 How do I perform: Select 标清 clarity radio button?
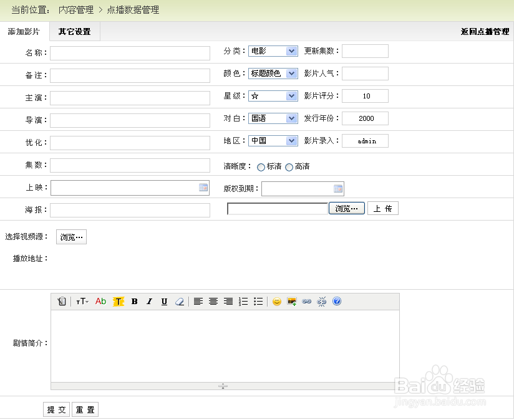[x=261, y=166]
